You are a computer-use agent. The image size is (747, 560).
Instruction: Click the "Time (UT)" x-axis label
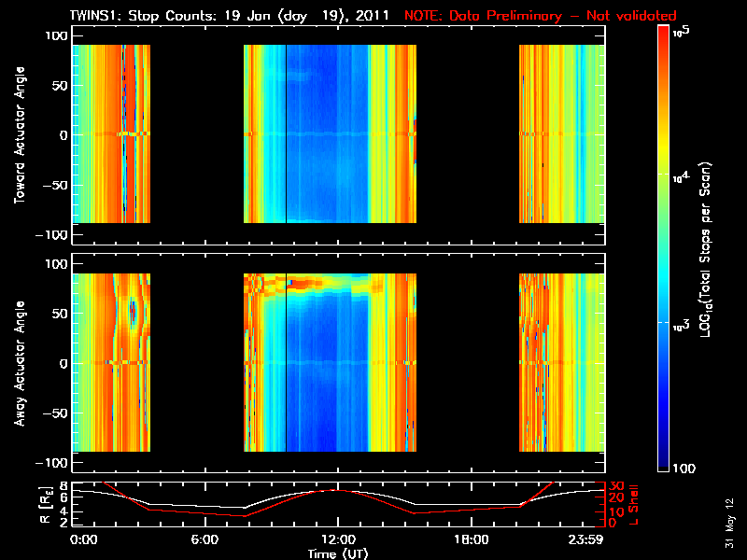coord(337,553)
